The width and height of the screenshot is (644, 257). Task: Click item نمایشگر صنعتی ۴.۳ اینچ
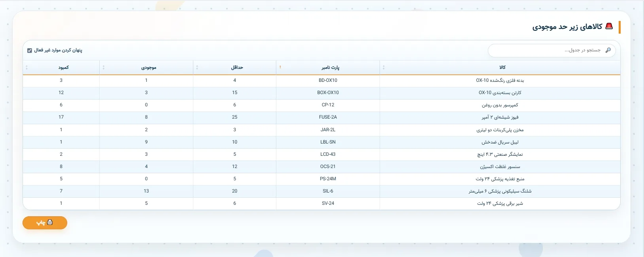(500, 154)
